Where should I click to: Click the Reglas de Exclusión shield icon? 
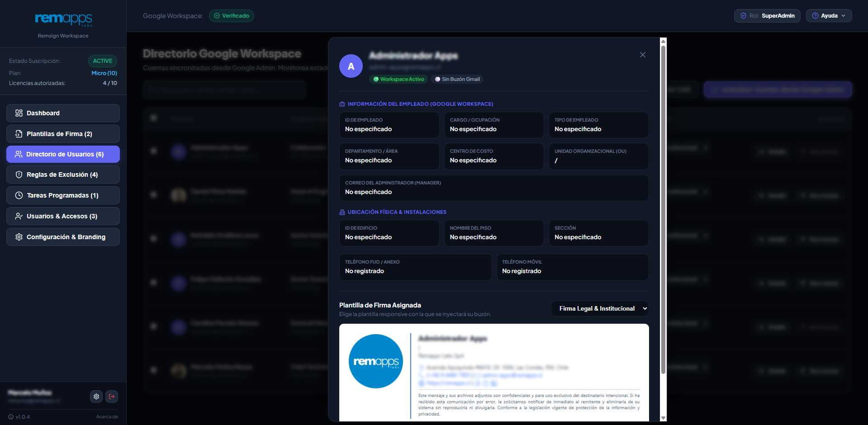coord(19,175)
